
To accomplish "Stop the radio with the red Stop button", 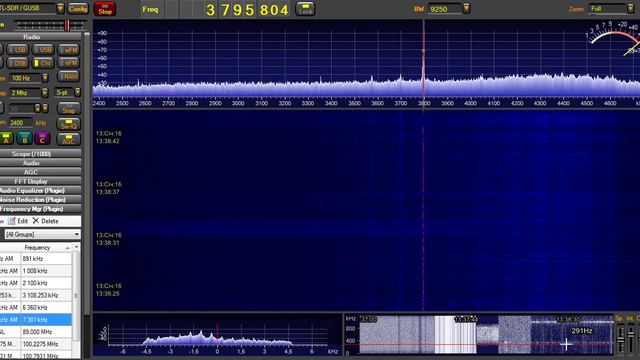I will pyautogui.click(x=105, y=9).
